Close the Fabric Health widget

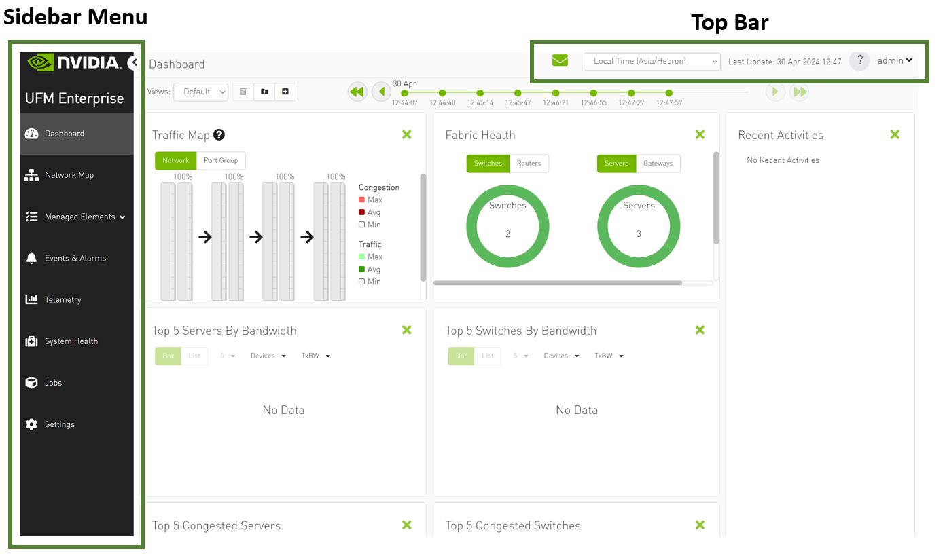tap(700, 135)
